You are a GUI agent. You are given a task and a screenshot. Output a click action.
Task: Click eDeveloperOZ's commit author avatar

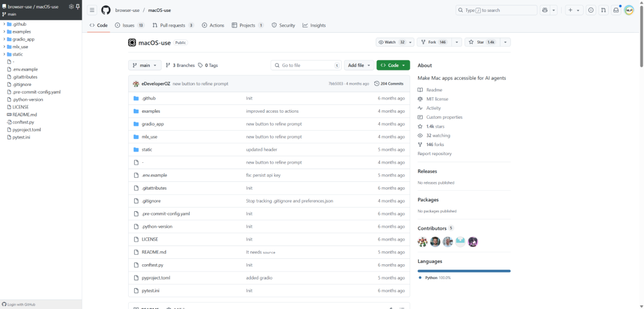click(136, 84)
